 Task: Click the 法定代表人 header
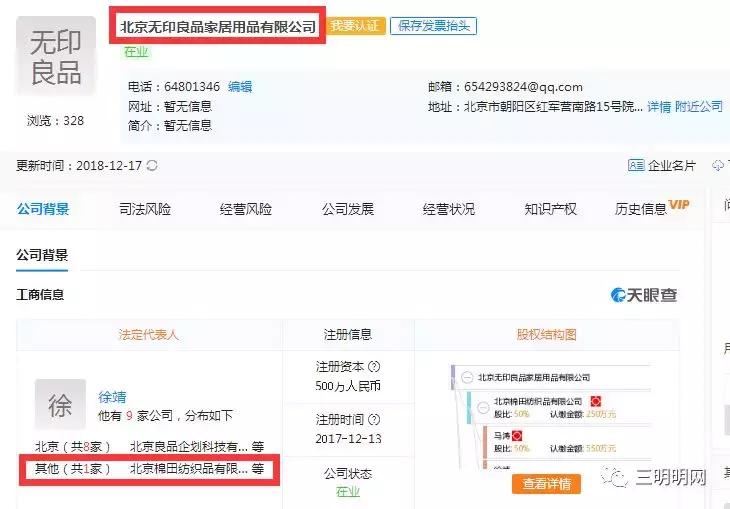tap(149, 334)
